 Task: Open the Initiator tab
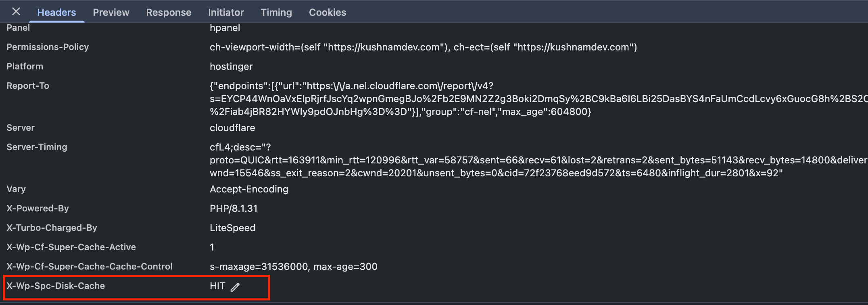[x=226, y=13]
